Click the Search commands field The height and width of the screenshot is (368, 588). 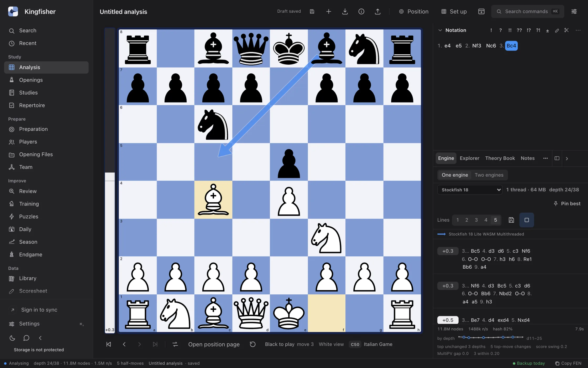528,12
